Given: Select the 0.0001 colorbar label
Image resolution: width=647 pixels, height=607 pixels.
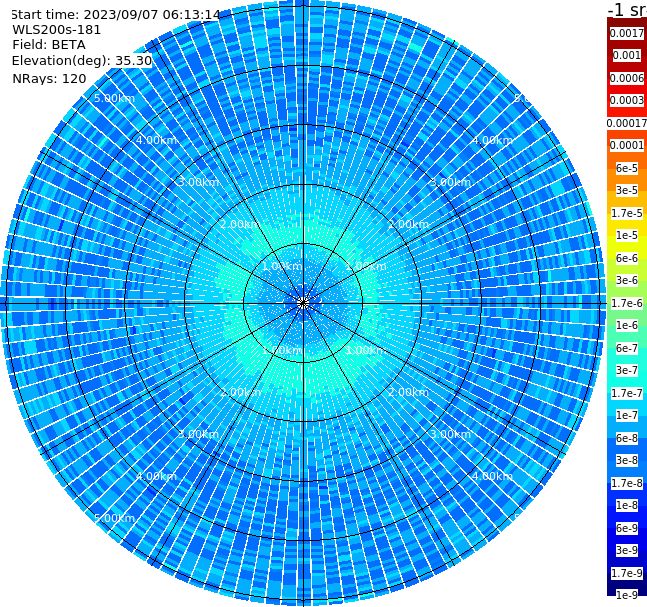Looking at the screenshot, I should 627,145.
